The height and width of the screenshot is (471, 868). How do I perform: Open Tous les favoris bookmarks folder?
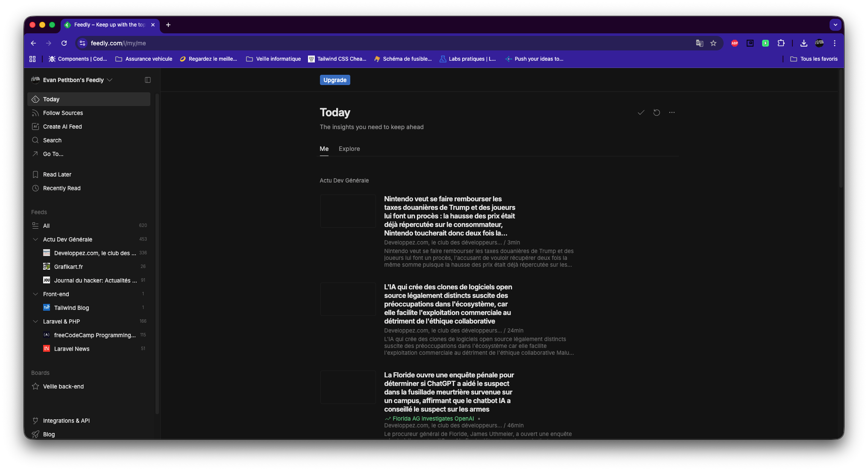pos(814,59)
